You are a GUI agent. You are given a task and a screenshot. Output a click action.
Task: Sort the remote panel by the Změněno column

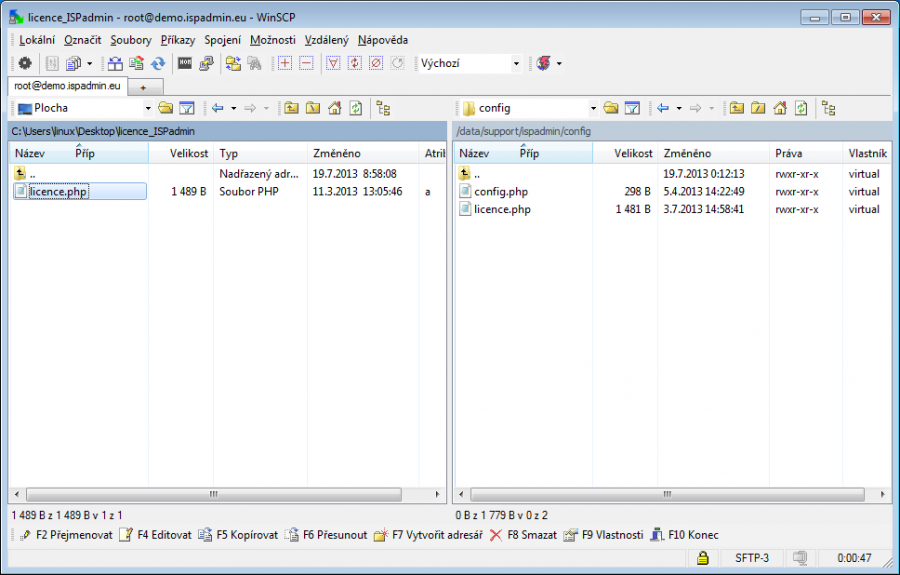713,153
